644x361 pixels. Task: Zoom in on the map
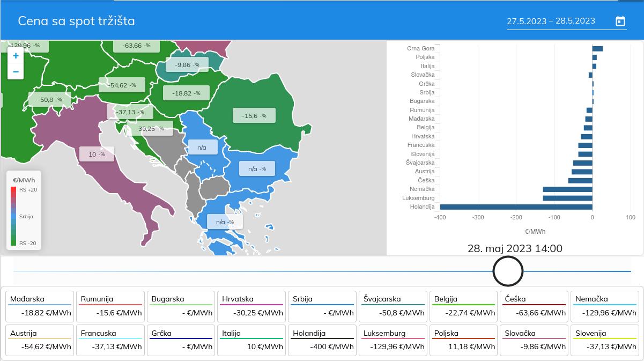pyautogui.click(x=16, y=56)
